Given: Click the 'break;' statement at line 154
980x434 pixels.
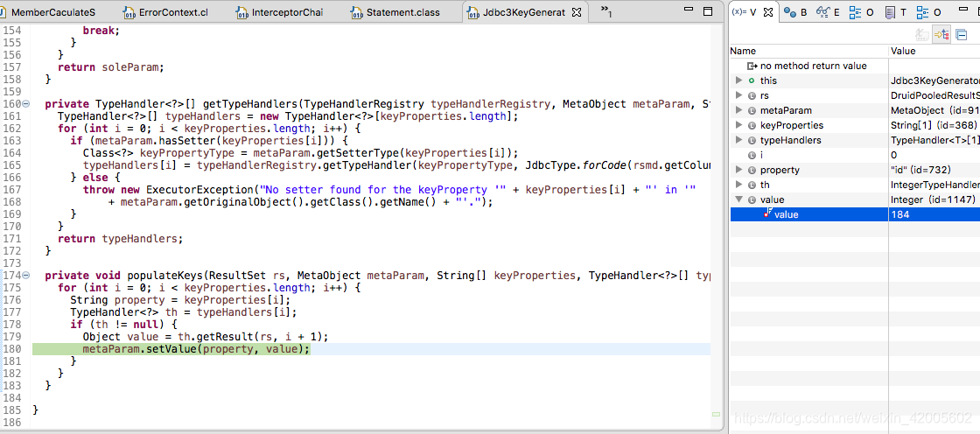Looking at the screenshot, I should pyautogui.click(x=101, y=30).
